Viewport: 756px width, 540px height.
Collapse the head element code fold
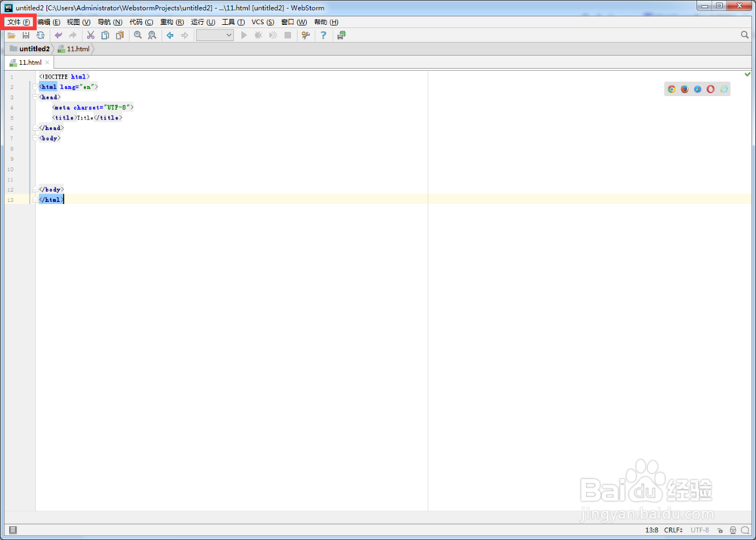[x=36, y=97]
